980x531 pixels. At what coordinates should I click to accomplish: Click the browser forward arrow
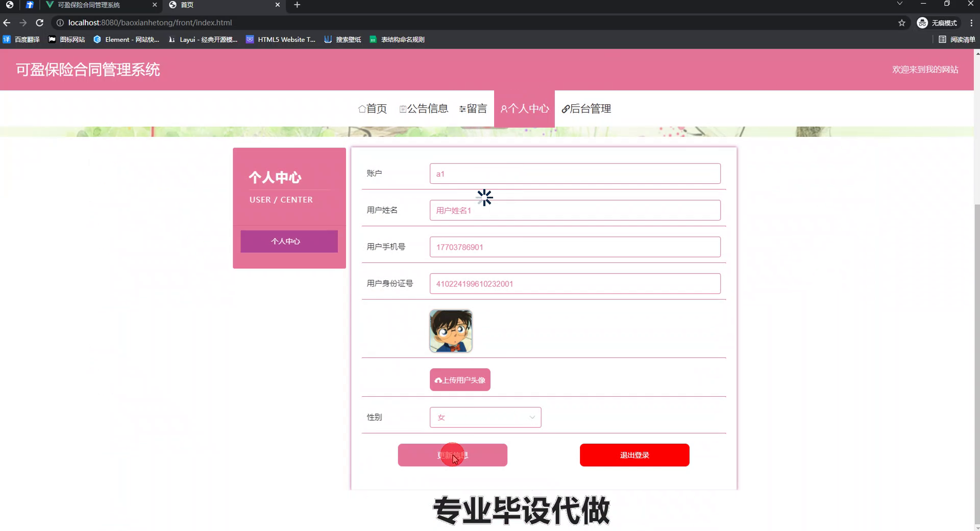pyautogui.click(x=23, y=22)
